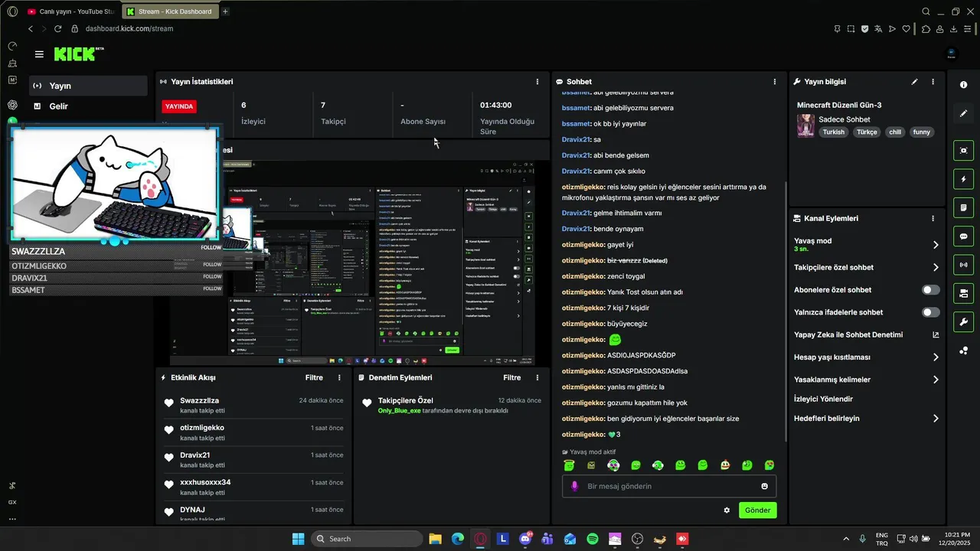Click the Bir mesaj gönderin input field
980x551 pixels.
(x=669, y=486)
